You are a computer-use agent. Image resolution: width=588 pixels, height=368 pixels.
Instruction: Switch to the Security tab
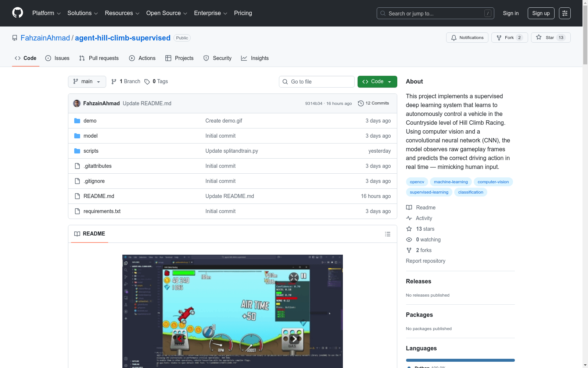[x=218, y=58]
